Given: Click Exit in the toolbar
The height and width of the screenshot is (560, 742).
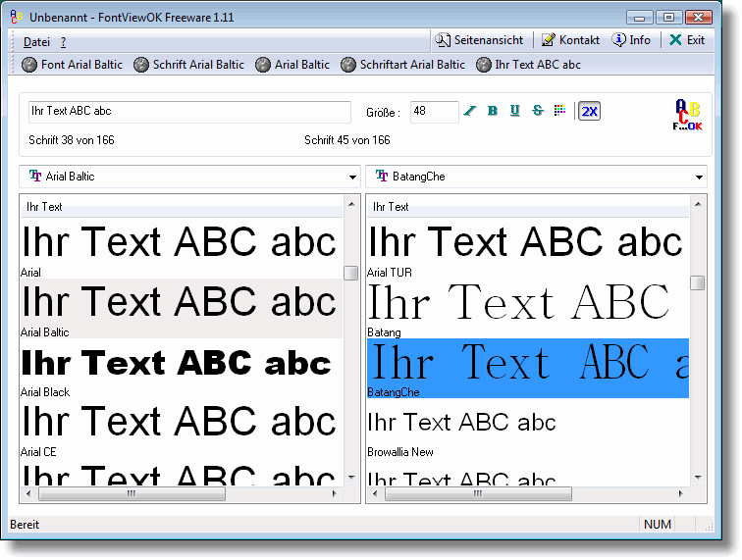Looking at the screenshot, I should click(x=687, y=40).
